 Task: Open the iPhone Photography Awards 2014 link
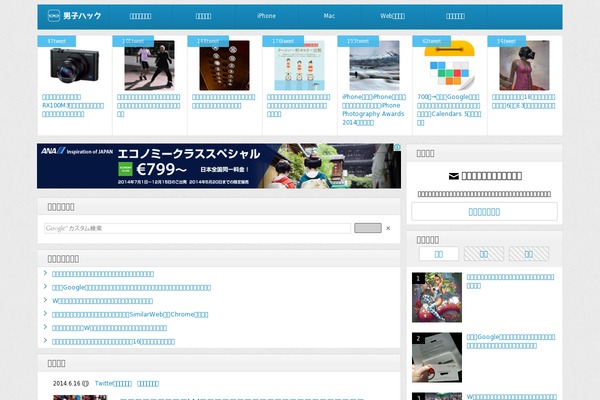pyautogui.click(x=374, y=109)
